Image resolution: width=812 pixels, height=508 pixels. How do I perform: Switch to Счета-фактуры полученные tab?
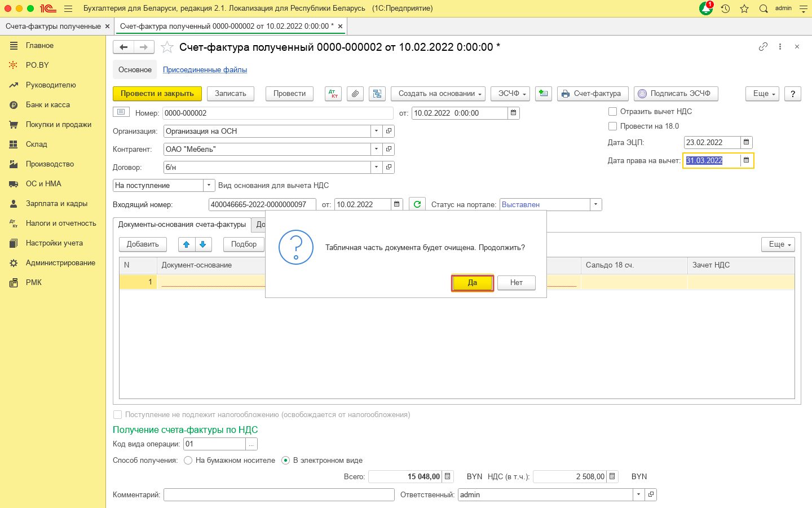(x=53, y=26)
